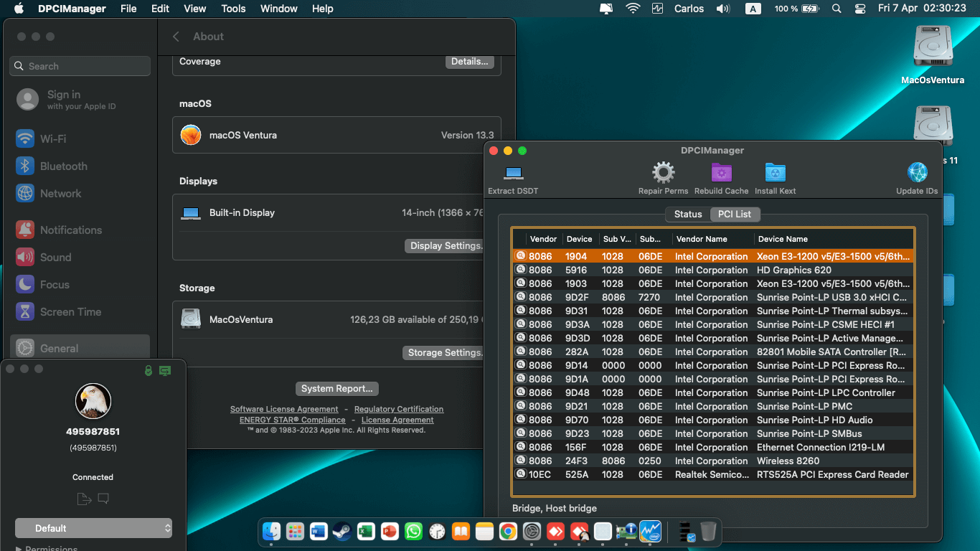Select the Sunrise Point-LP LPC Controller row
This screenshot has width=980, height=551.
[x=713, y=393]
